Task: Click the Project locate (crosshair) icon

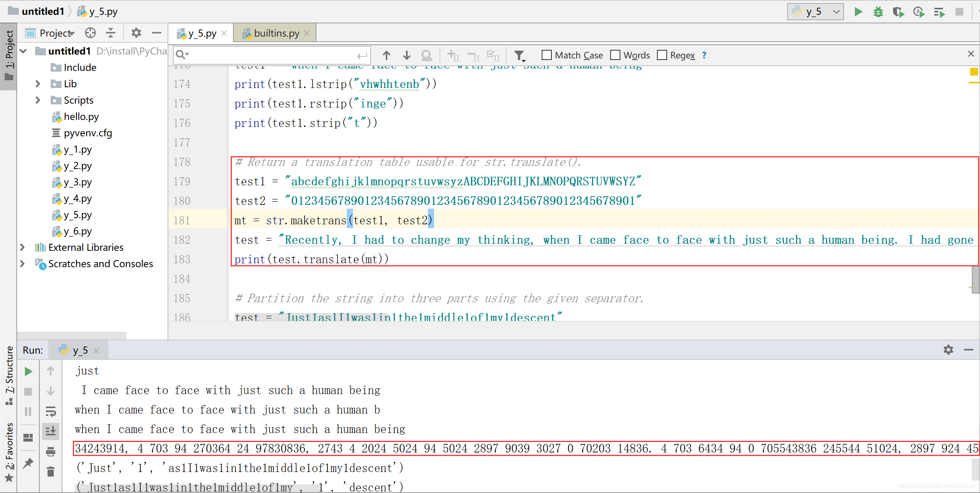Action: (x=90, y=33)
